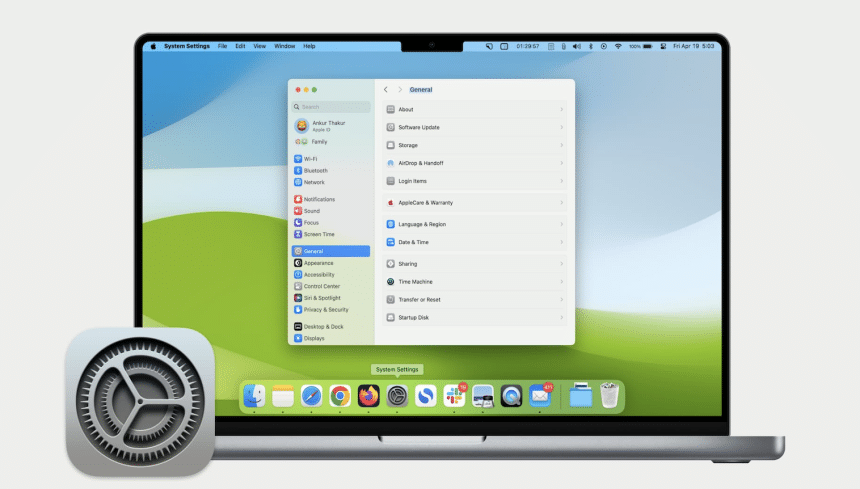Click the date and time in menu bar
The image size is (860, 489).
point(693,47)
